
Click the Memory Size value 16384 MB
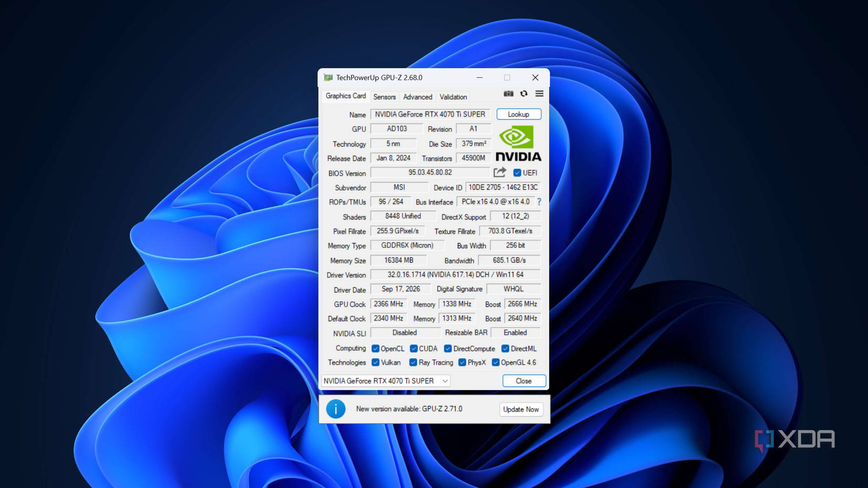399,260
